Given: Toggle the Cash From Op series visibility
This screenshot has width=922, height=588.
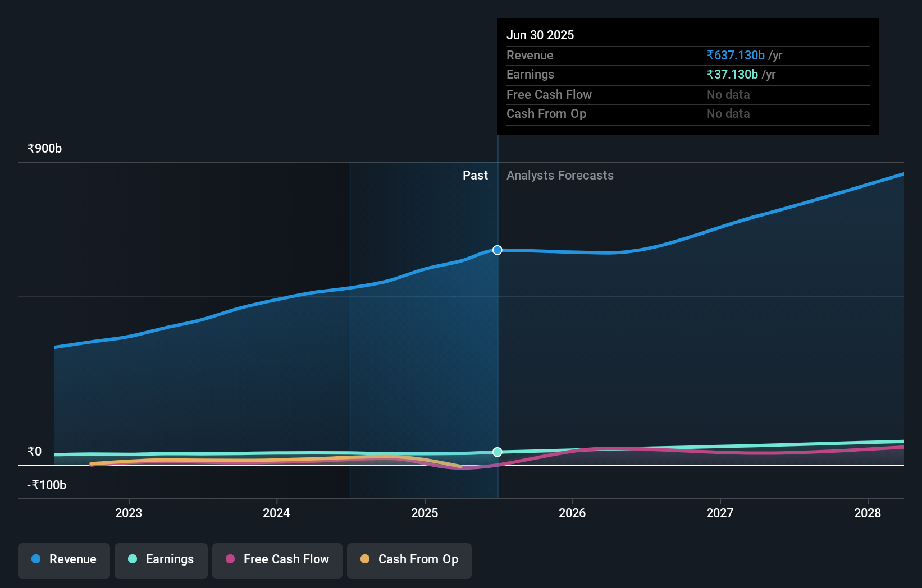Looking at the screenshot, I should click(x=409, y=561).
